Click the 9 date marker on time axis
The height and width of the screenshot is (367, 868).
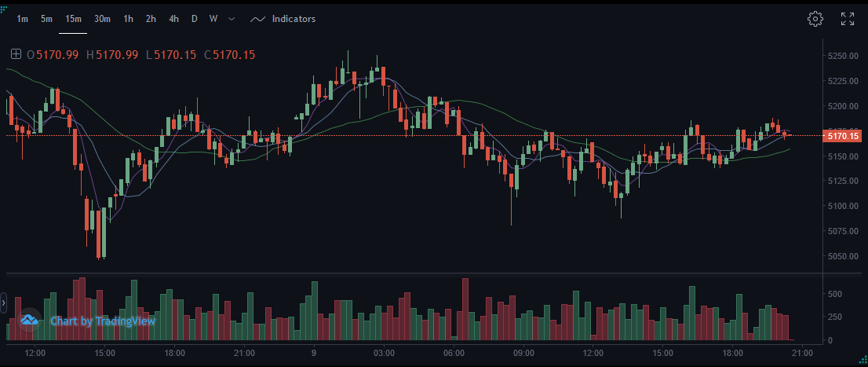pos(314,352)
